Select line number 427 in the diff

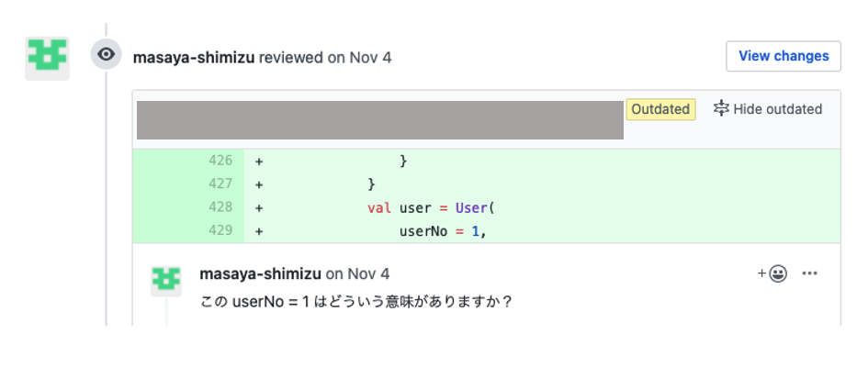(x=220, y=184)
